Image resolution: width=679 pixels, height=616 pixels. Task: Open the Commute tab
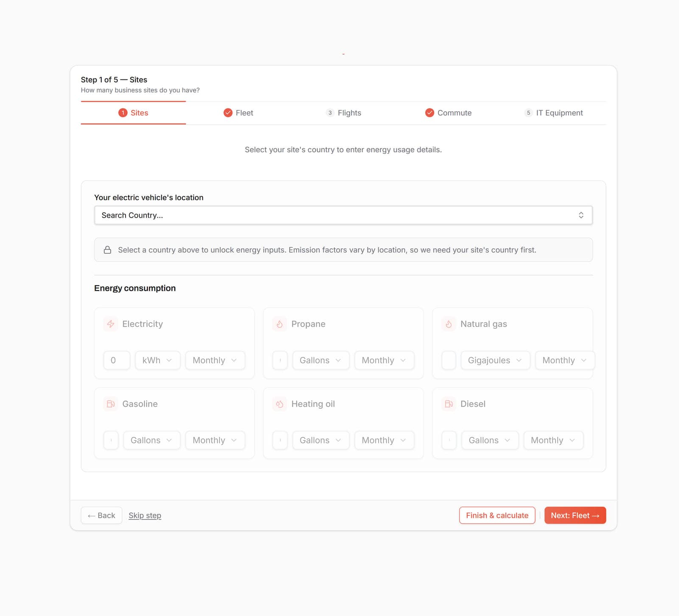[449, 113]
